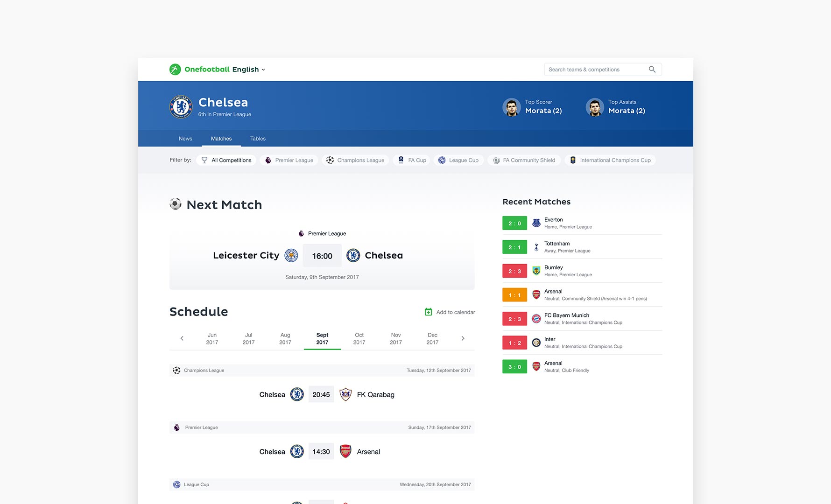The image size is (831, 504).
Task: Click the Onefootball logo icon
Action: coord(175,70)
